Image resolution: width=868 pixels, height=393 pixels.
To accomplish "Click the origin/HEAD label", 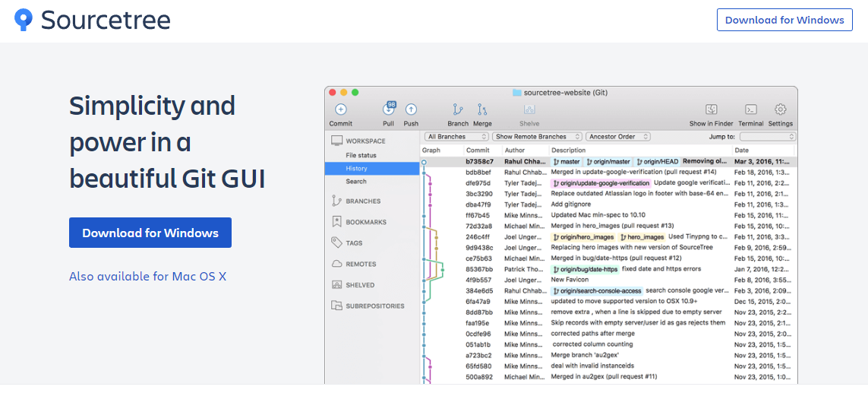I will (x=657, y=161).
